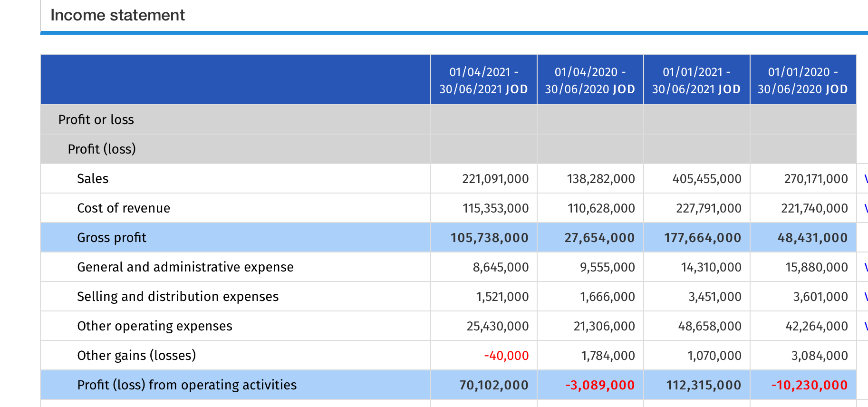Select Other gains (losses) label

(136, 356)
